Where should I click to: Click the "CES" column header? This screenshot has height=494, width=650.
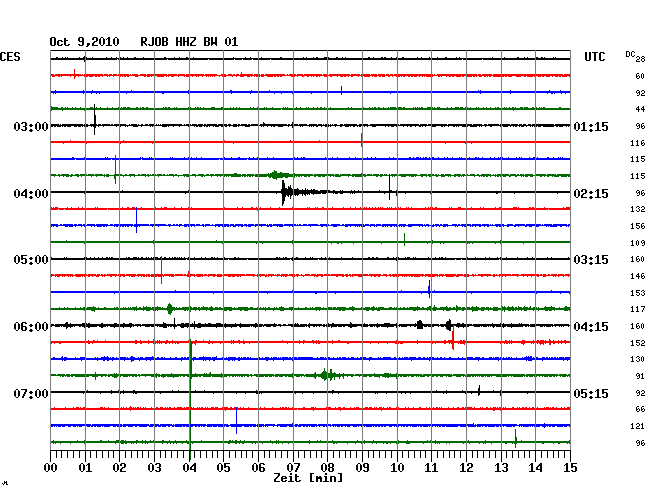10,57
